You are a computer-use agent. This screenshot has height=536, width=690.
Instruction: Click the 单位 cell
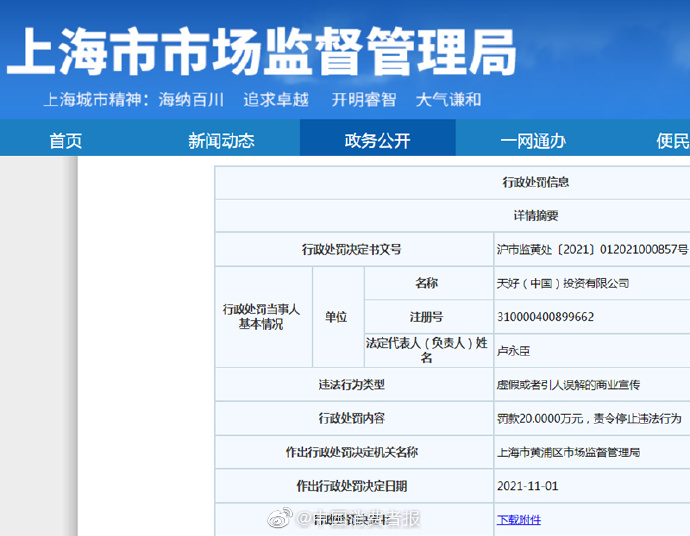336,317
